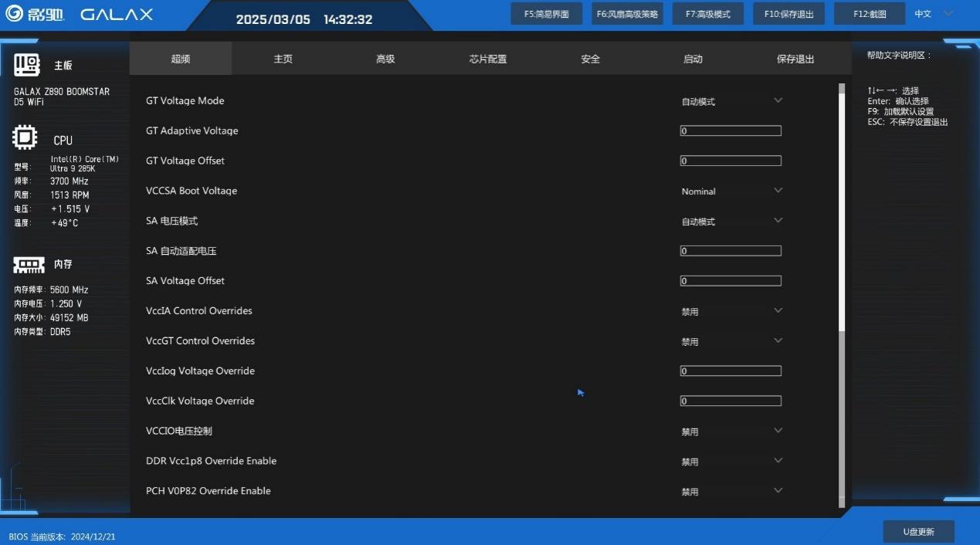Image resolution: width=980 pixels, height=545 pixels.
Task: Switch to the 高级 tab
Action: (x=385, y=59)
